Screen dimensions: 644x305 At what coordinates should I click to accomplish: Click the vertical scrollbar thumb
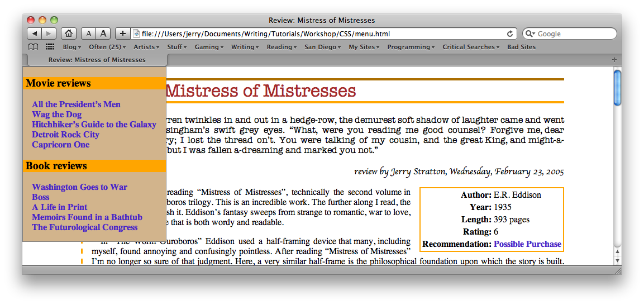click(x=617, y=88)
